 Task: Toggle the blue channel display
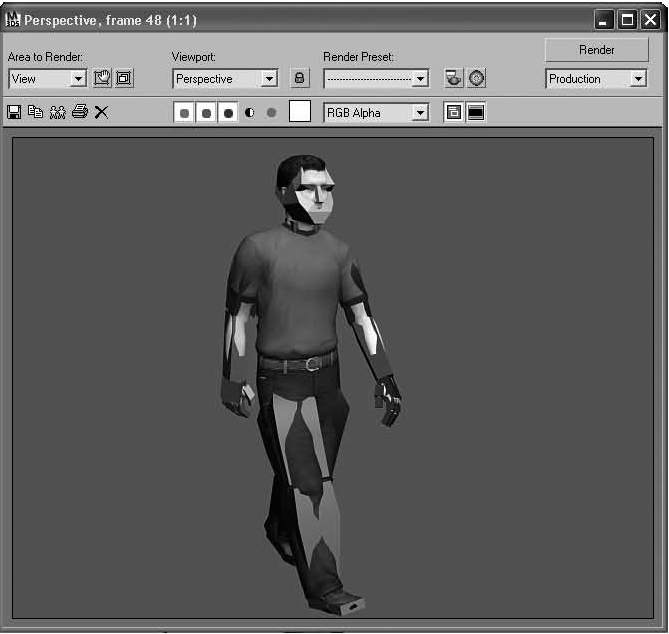228,113
